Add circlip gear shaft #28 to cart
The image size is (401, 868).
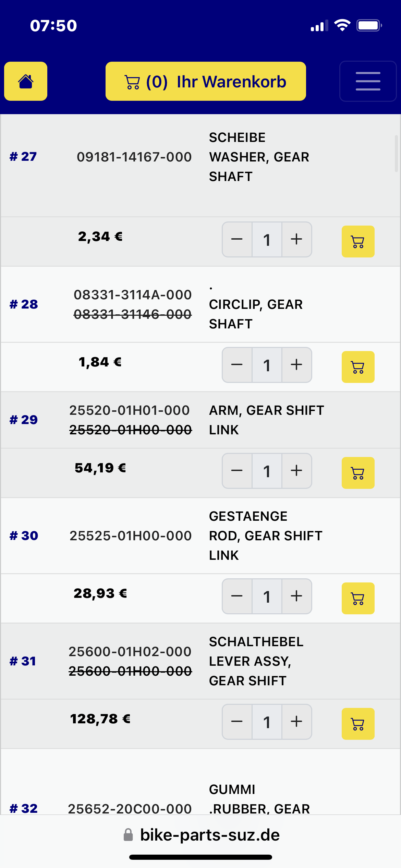[358, 367]
